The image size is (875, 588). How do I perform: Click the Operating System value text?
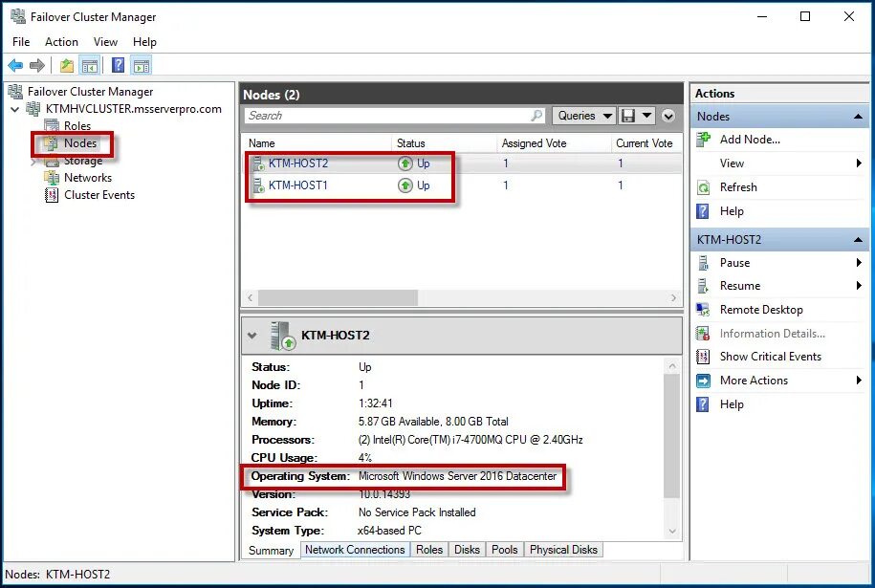(x=457, y=476)
